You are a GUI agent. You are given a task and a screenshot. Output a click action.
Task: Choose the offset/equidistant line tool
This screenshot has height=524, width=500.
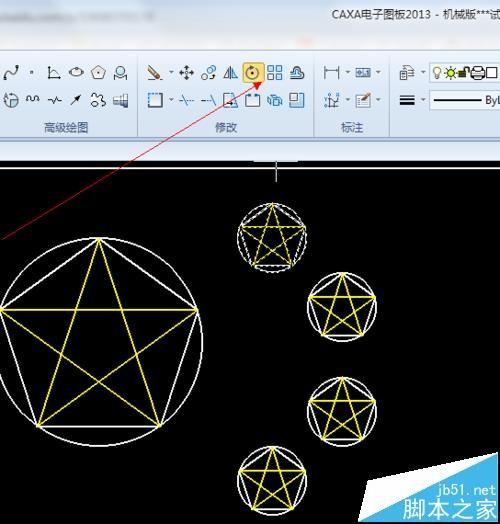tap(297, 73)
